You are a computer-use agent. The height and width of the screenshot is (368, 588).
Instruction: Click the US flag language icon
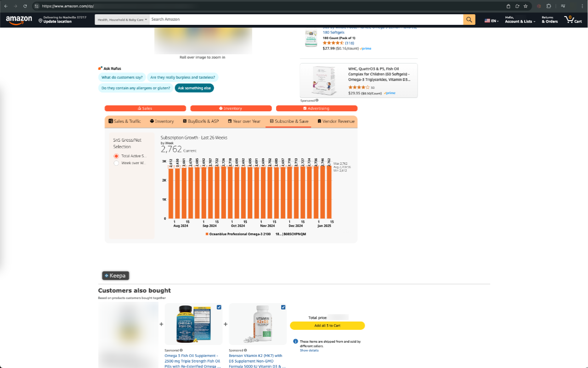(487, 21)
